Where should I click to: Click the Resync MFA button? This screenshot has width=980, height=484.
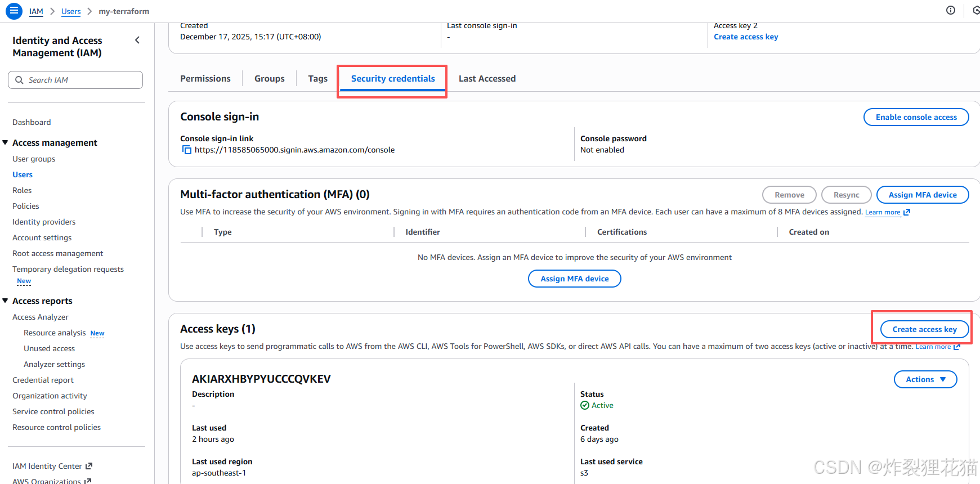tap(847, 195)
